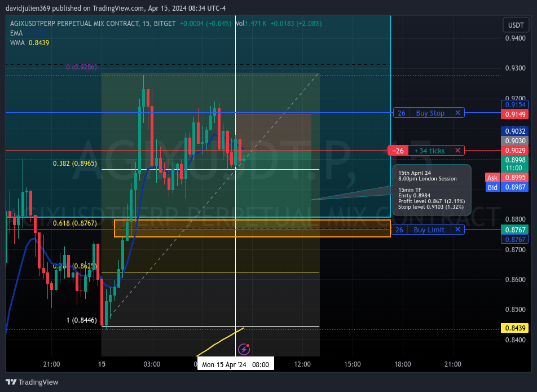The width and height of the screenshot is (537, 392).
Task: Close the -26 position using its X
Action: click(457, 151)
